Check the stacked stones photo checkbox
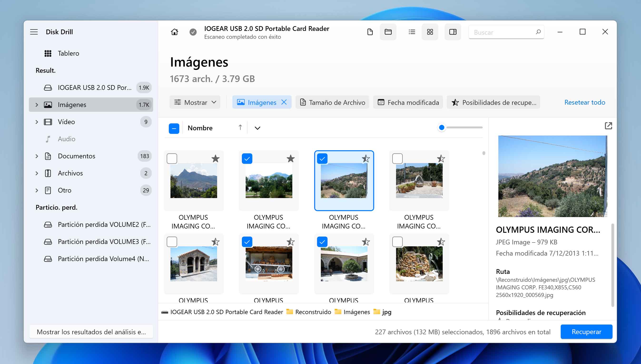This screenshot has width=641, height=364. click(397, 242)
